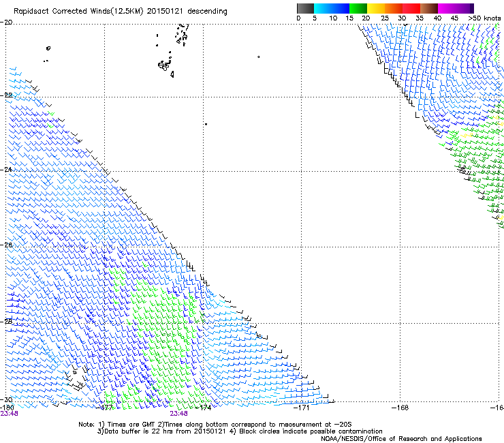Click the tiny island dot between -174 and -171 near -21

point(258,57)
